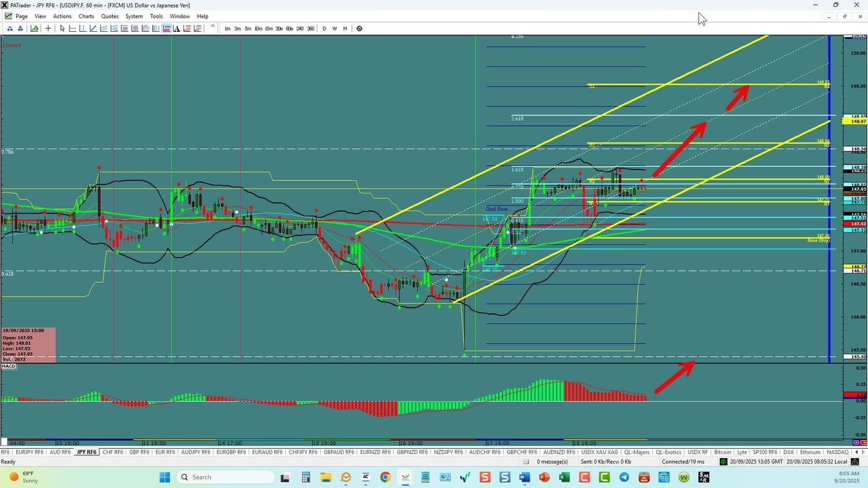Expand the toolbar overflow chevron
Screen dimensions: 868x488
click(213, 27)
